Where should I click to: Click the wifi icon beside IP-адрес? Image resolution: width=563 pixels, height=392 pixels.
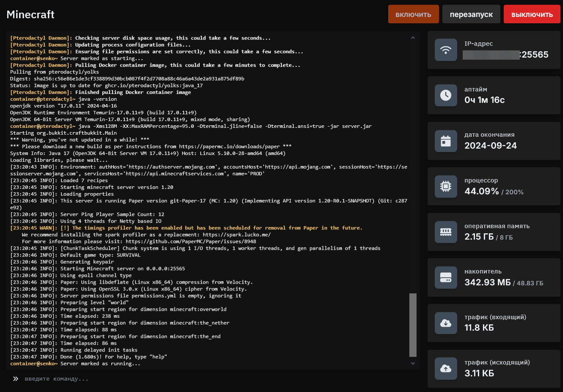[446, 50]
